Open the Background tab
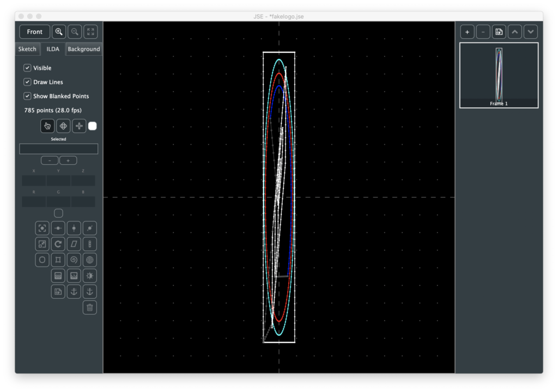Screen dimensions: 558x392 pos(83,49)
